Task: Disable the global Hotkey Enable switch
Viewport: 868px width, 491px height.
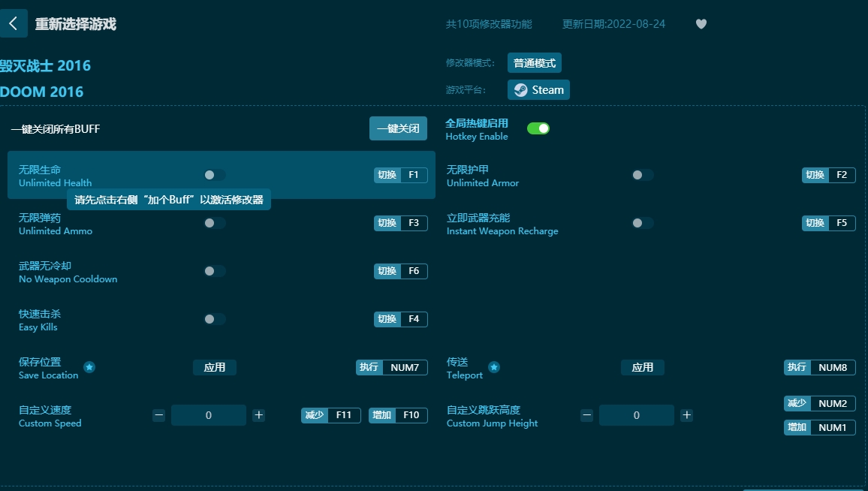Action: [538, 128]
